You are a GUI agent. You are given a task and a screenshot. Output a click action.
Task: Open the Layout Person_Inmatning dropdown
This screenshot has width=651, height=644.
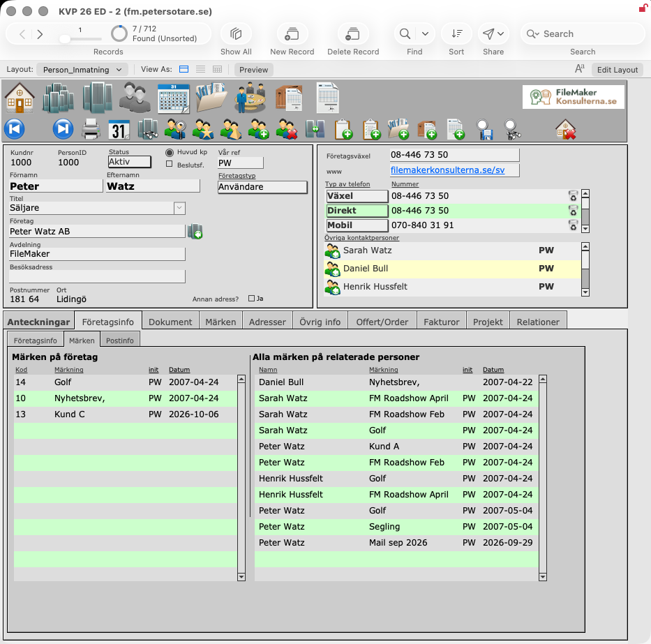(x=82, y=69)
